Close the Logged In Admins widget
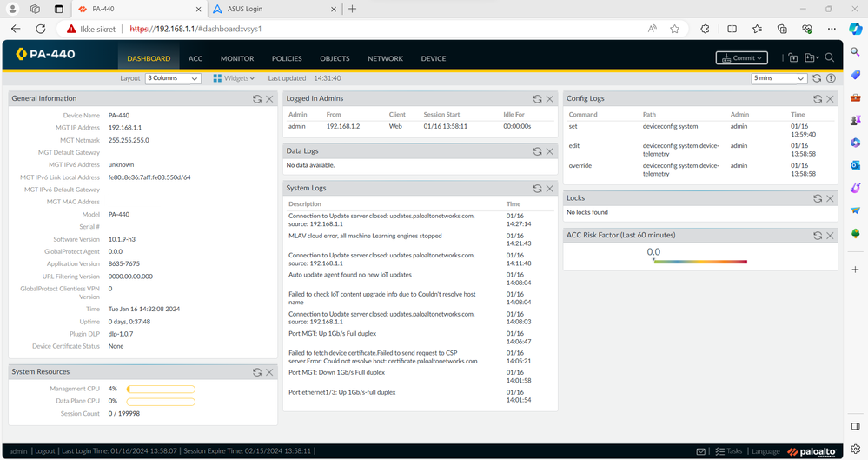The height and width of the screenshot is (460, 868). 549,99
